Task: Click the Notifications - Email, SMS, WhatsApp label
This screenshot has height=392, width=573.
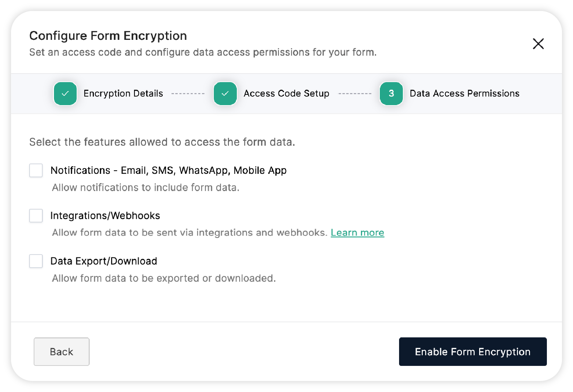Action: (168, 170)
